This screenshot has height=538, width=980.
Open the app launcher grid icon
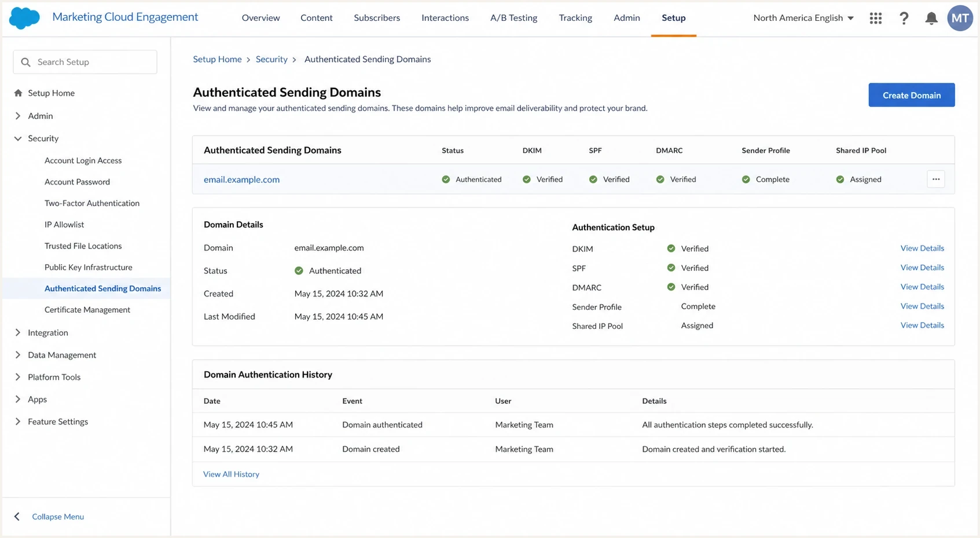click(x=876, y=18)
